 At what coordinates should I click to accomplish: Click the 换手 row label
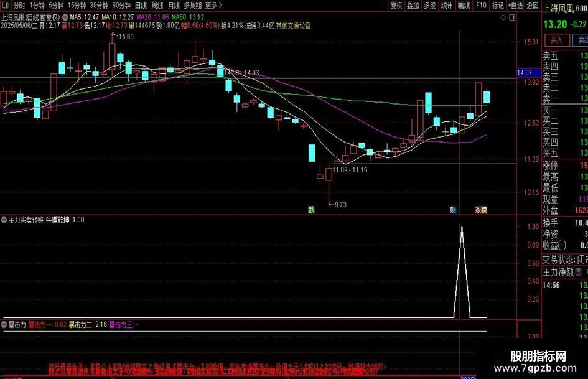pyautogui.click(x=551, y=223)
